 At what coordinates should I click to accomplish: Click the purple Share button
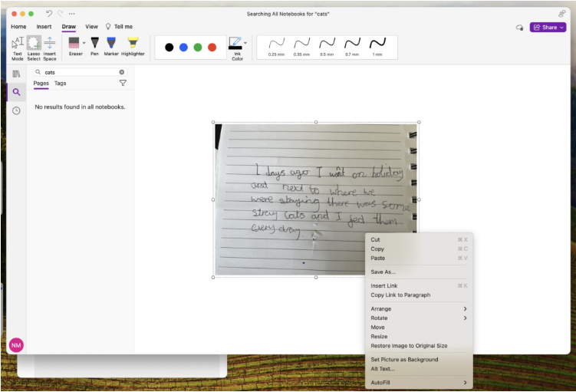pyautogui.click(x=548, y=27)
